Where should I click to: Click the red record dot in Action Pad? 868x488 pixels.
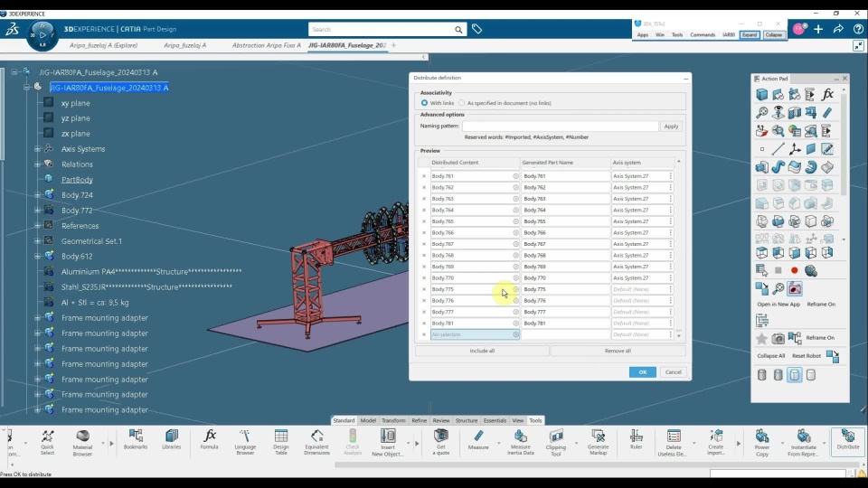(x=795, y=270)
